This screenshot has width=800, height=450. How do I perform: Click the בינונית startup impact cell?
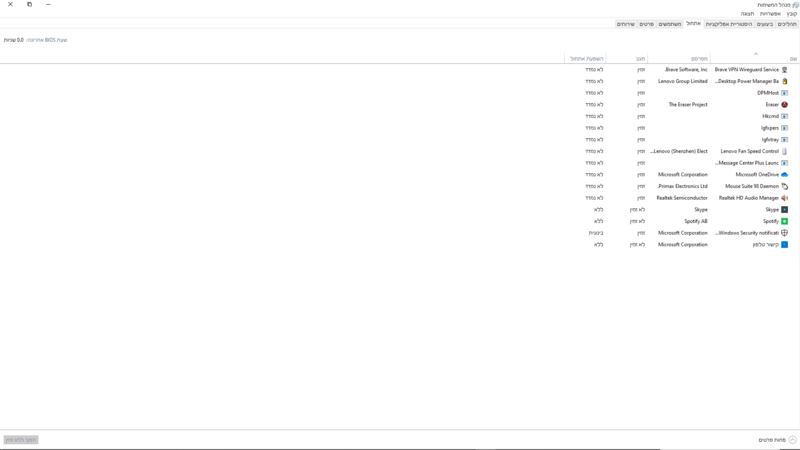point(596,233)
